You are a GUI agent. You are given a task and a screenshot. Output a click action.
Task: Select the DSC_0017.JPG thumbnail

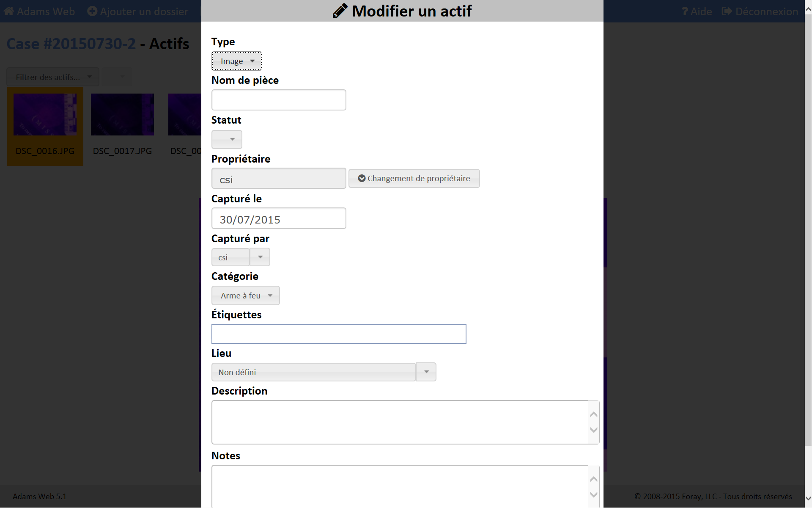(x=122, y=115)
